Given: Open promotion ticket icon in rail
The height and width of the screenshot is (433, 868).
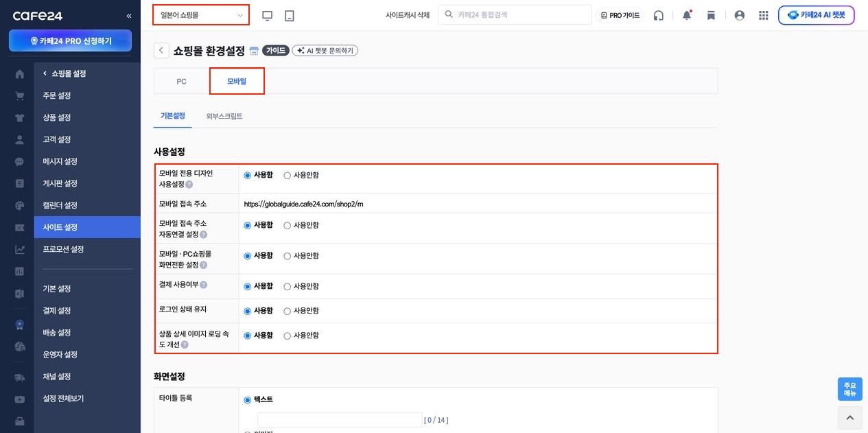Looking at the screenshot, I should (x=19, y=228).
